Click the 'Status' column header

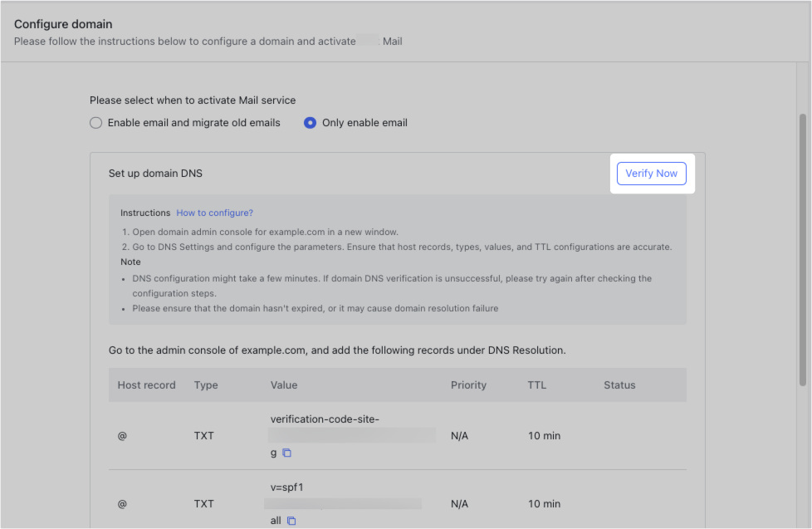point(619,385)
